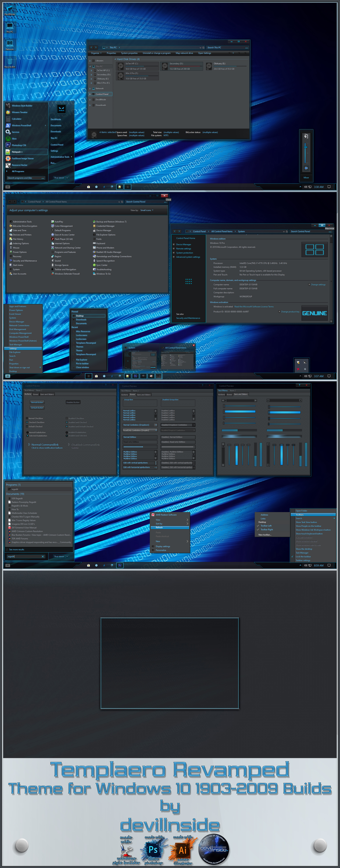Adjust the Mixer volume slider handle
The image size is (340, 868).
[306, 147]
